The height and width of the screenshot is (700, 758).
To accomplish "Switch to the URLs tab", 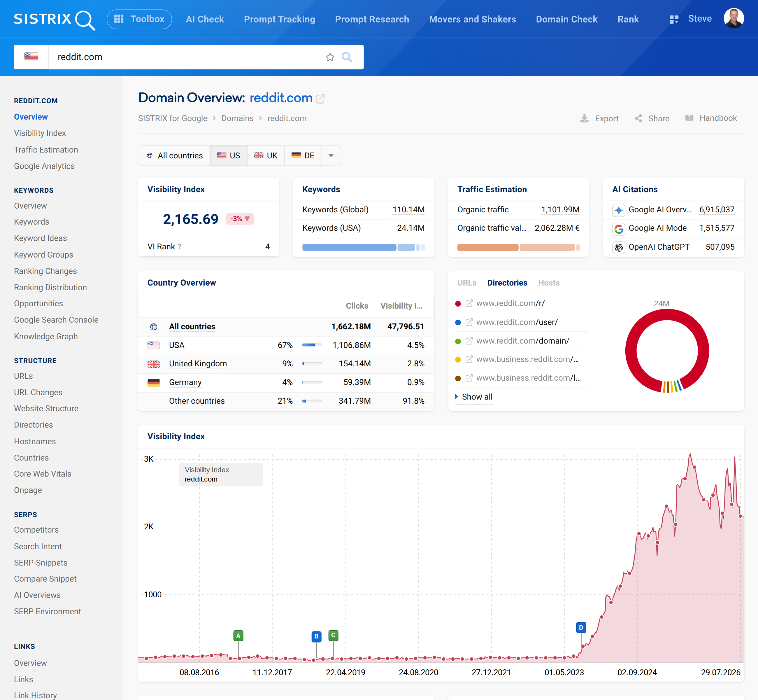I will tap(466, 283).
